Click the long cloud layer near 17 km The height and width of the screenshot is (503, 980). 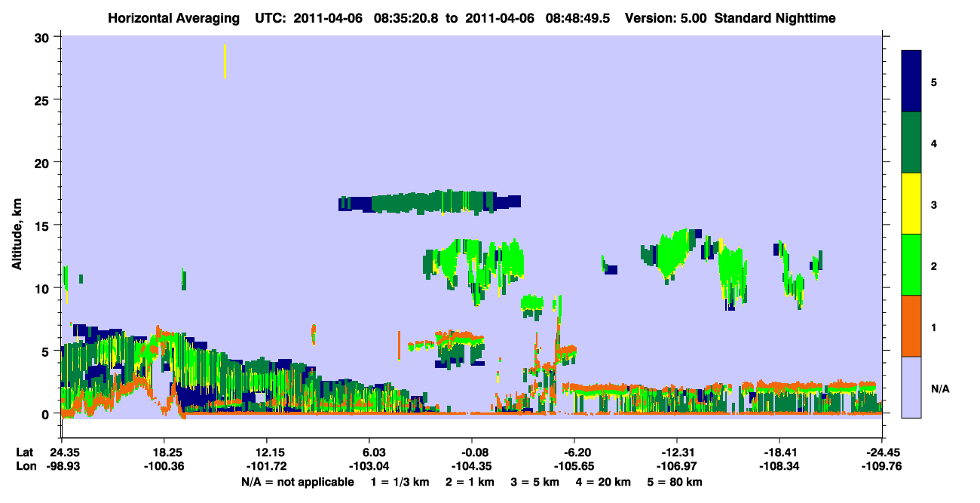[430, 202]
